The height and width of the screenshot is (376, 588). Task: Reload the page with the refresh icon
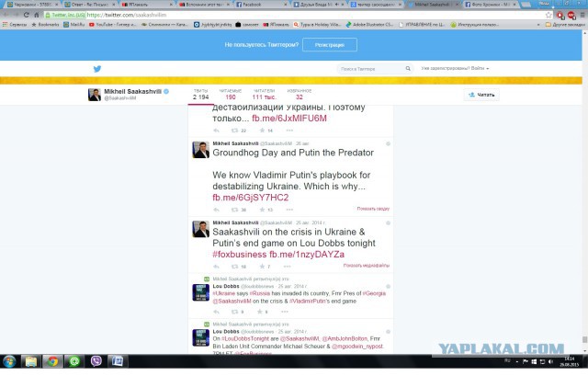26,15
